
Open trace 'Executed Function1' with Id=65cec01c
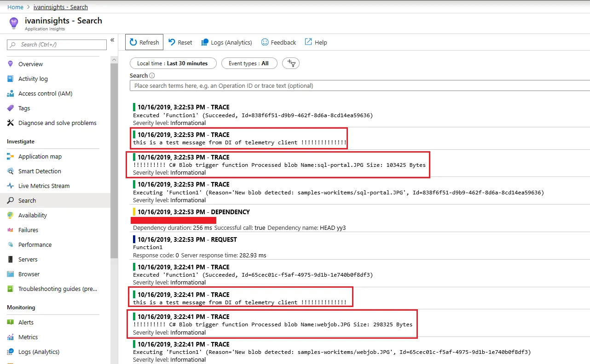click(359, 274)
